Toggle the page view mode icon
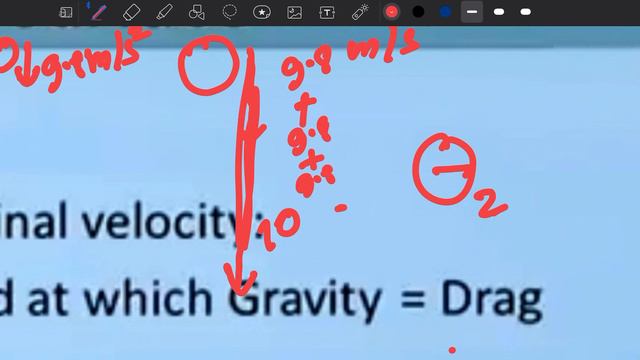Image resolution: width=640 pixels, height=360 pixels. point(66,12)
